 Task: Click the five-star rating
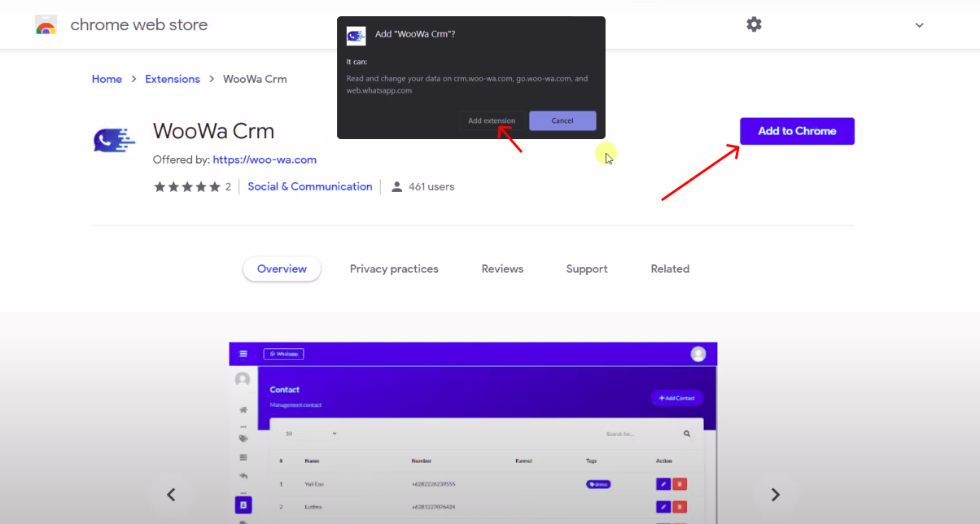pyautogui.click(x=186, y=187)
